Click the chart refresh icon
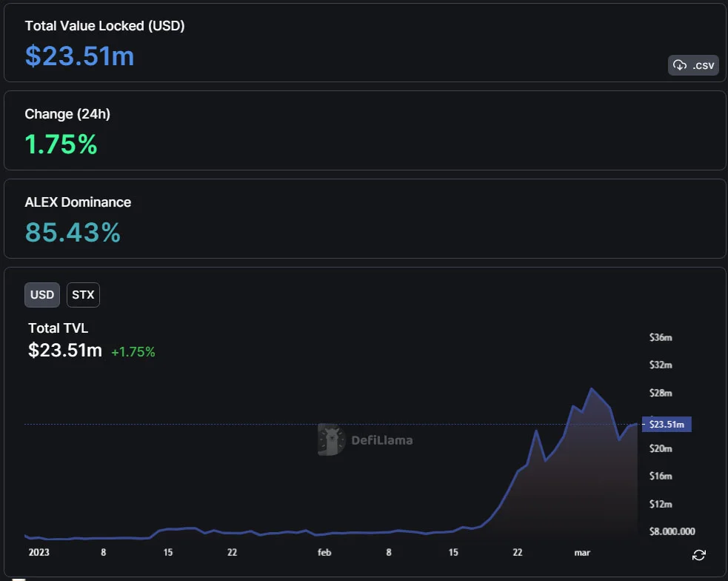The width and height of the screenshot is (728, 581). click(x=699, y=555)
